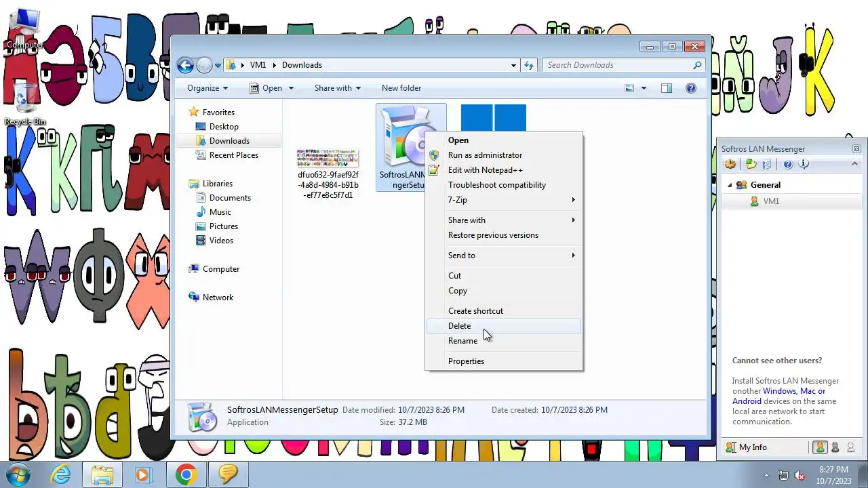Click the My Info button in Messenger
The width and height of the screenshot is (868, 488).
coord(747,447)
